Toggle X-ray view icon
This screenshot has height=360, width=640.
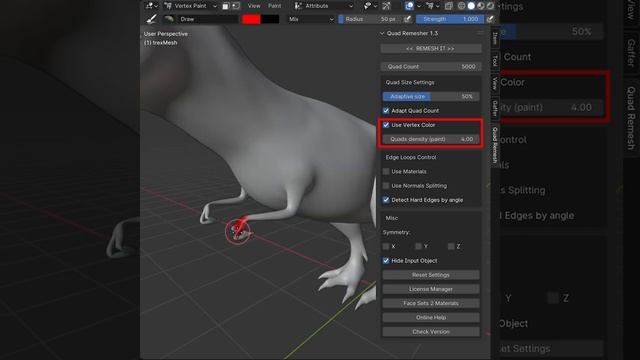449,6
